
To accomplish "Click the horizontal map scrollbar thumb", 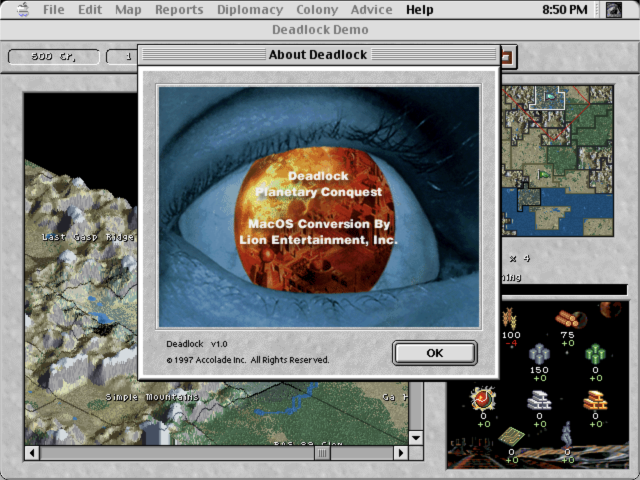I will tap(322, 453).
